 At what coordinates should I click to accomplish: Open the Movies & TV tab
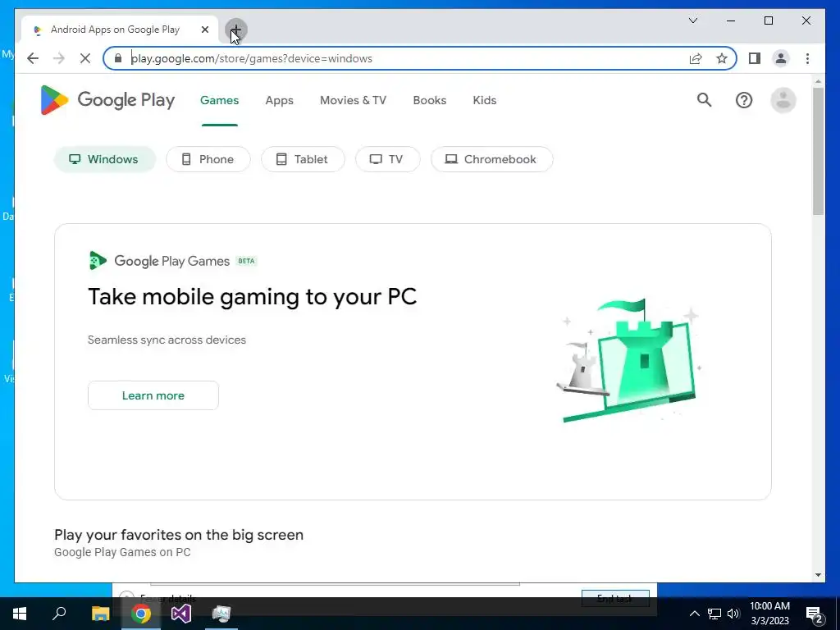pyautogui.click(x=353, y=100)
